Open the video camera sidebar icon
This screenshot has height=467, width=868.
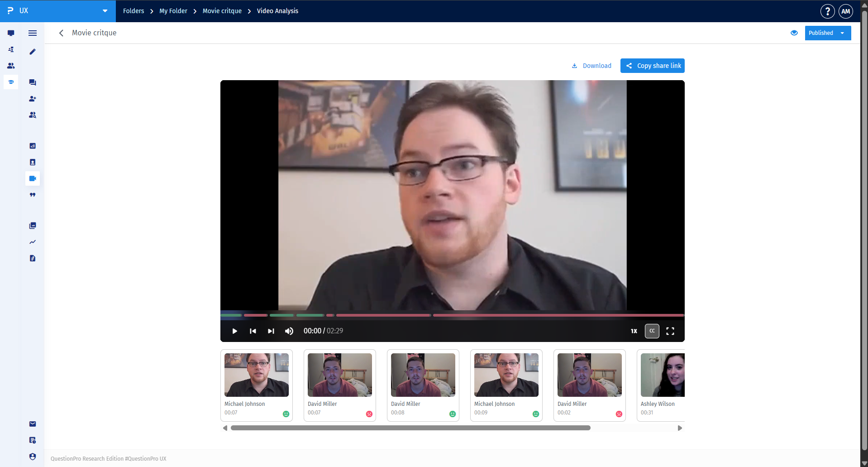[x=33, y=178]
